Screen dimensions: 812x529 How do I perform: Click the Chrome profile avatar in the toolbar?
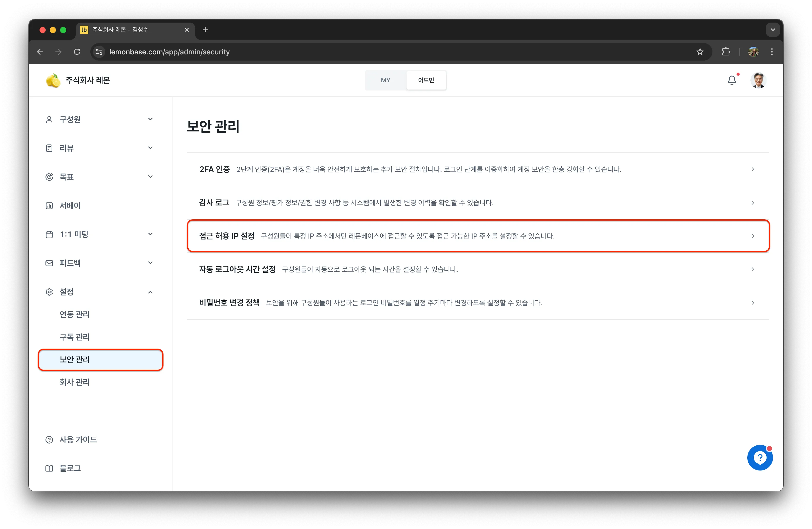(x=753, y=52)
